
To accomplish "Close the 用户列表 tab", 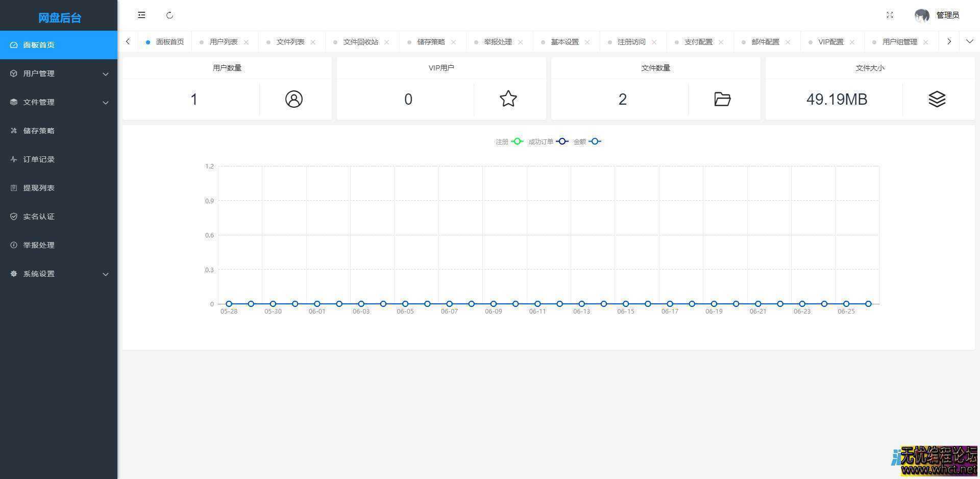I will pyautogui.click(x=247, y=41).
